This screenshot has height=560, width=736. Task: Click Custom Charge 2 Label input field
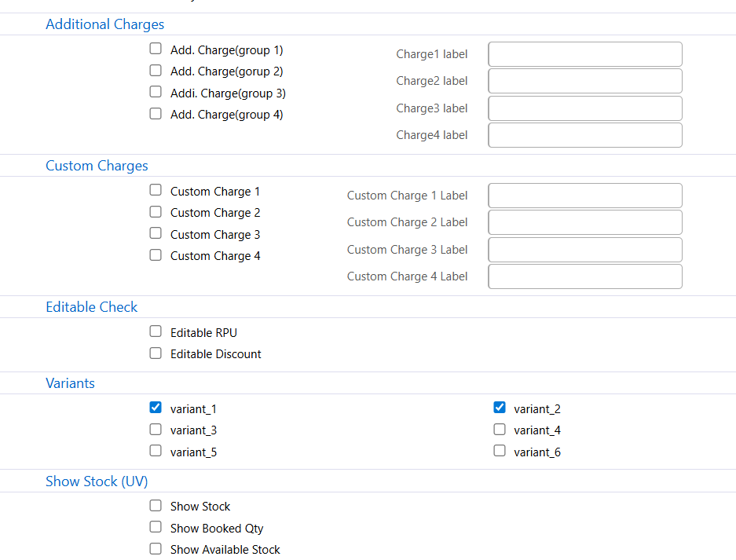click(584, 222)
